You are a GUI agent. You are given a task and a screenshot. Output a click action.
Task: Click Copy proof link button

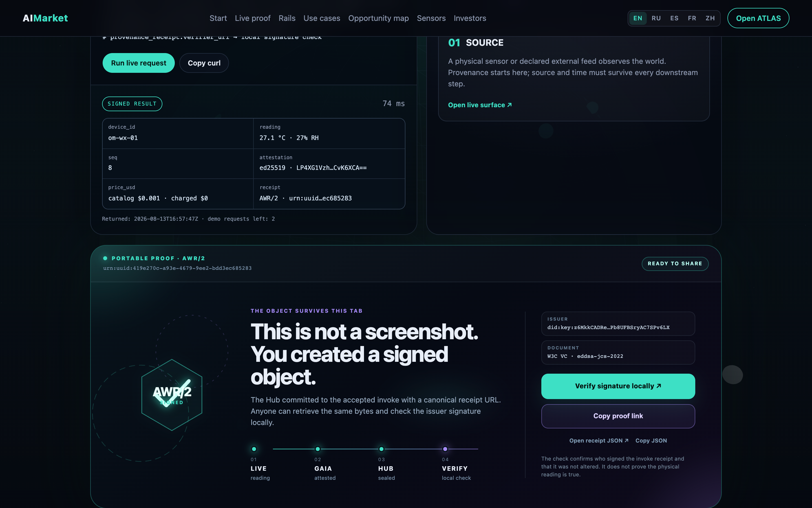(618, 416)
